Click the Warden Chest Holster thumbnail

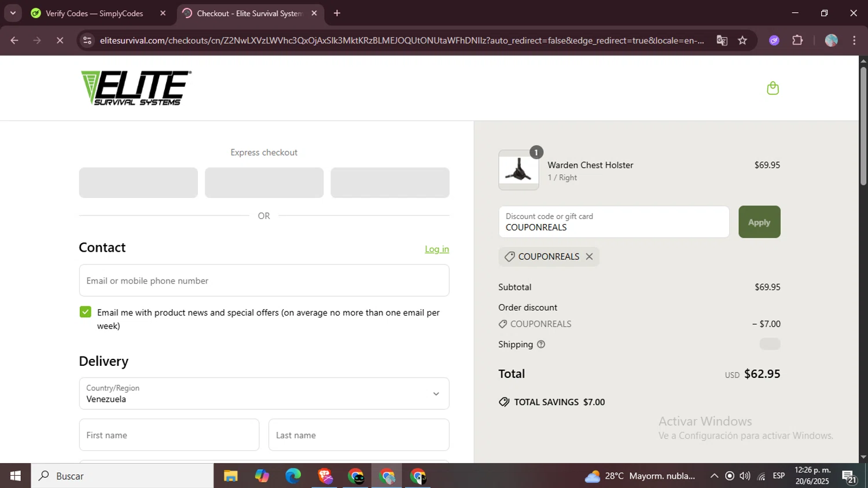(x=518, y=170)
